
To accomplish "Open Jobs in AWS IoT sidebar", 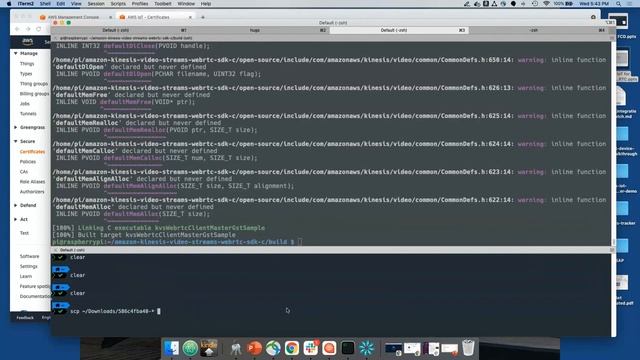I will [x=24, y=104].
